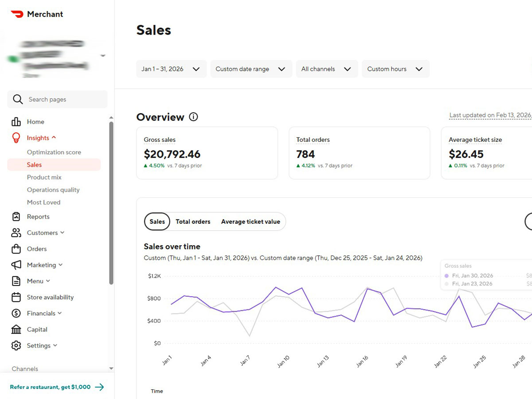Open Settings via the gear icon
The image size is (532, 399).
[15, 345]
